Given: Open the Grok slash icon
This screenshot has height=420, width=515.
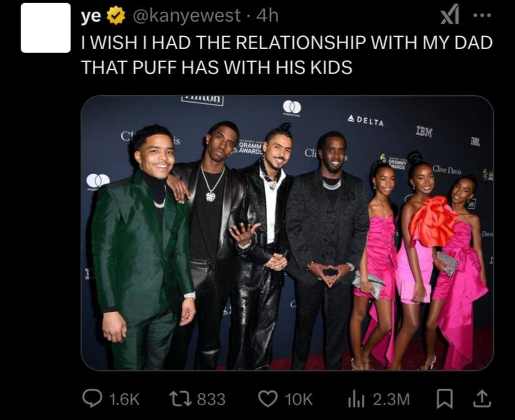Looking at the screenshot, I should pos(450,16).
